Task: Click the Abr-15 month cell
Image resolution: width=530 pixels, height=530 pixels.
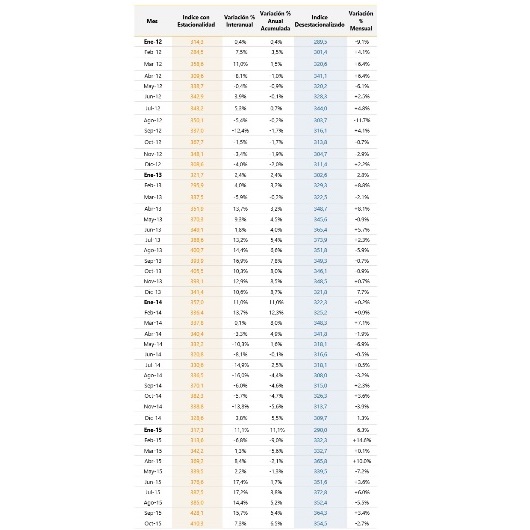Action: (153, 461)
